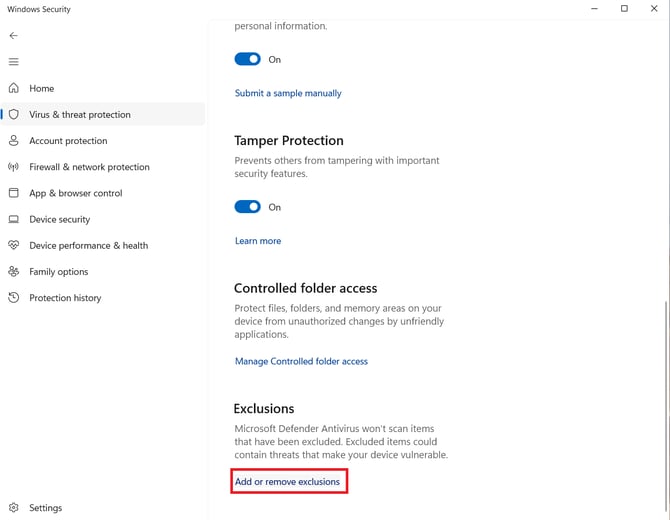Click the Account protection person icon

[14, 141]
